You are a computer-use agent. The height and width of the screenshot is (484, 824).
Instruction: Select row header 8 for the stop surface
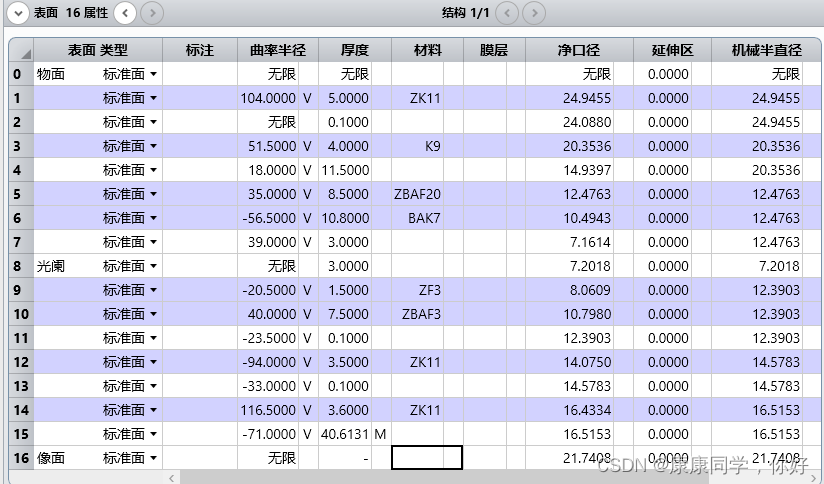(21, 266)
